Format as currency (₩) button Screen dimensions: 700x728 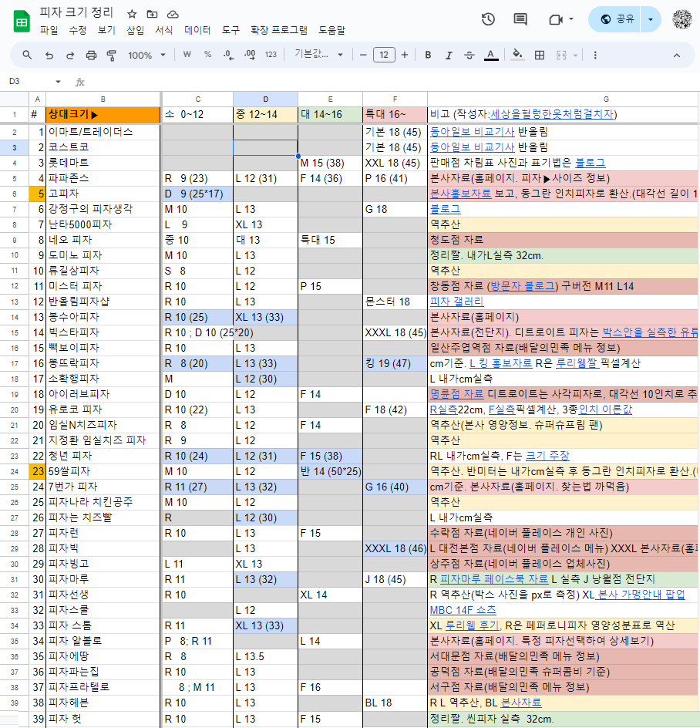[187, 55]
